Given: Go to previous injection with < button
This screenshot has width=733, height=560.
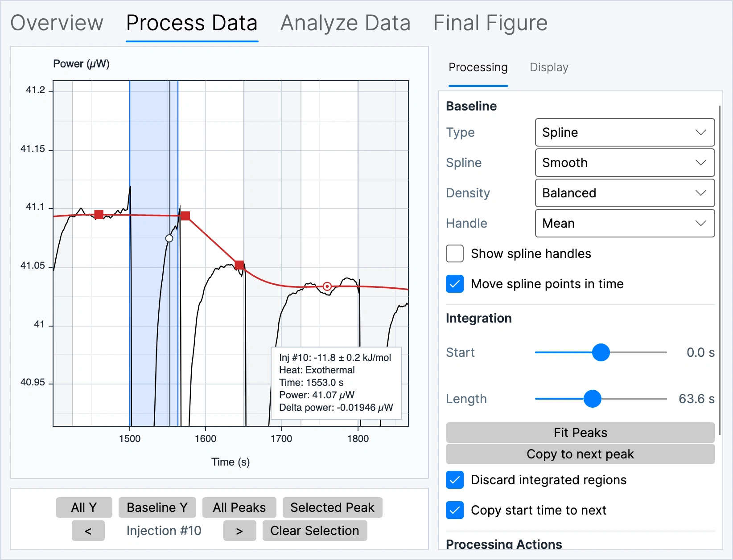Looking at the screenshot, I should click(x=88, y=531).
